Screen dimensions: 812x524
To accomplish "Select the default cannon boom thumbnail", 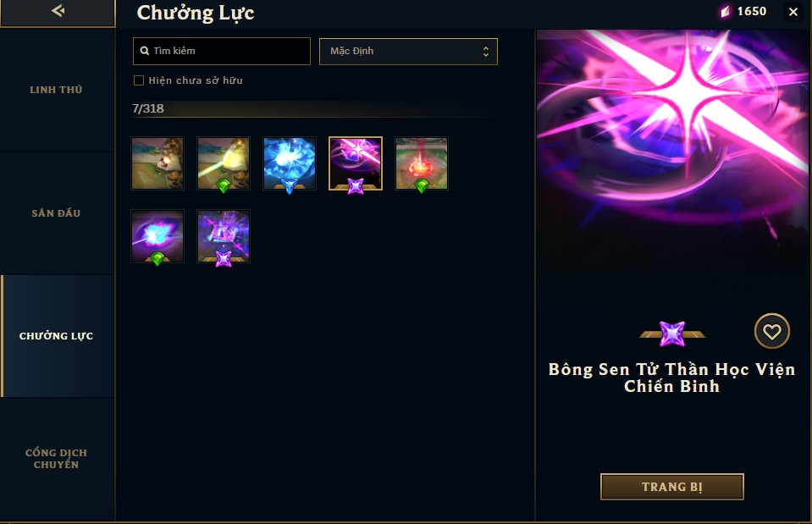I will [157, 163].
